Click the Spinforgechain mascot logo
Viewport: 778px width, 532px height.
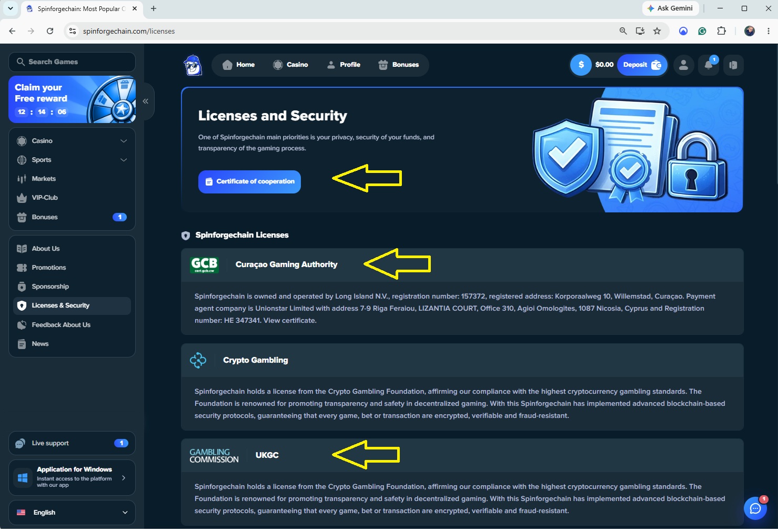tap(193, 65)
